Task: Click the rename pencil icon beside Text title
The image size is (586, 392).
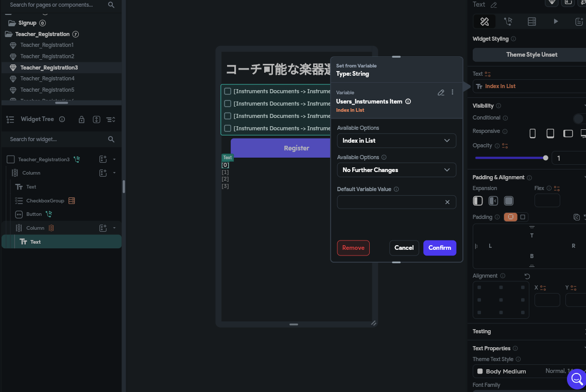Action: point(494,5)
